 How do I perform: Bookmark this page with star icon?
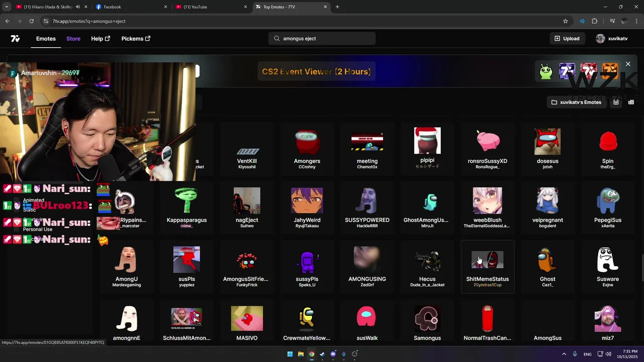(x=566, y=21)
